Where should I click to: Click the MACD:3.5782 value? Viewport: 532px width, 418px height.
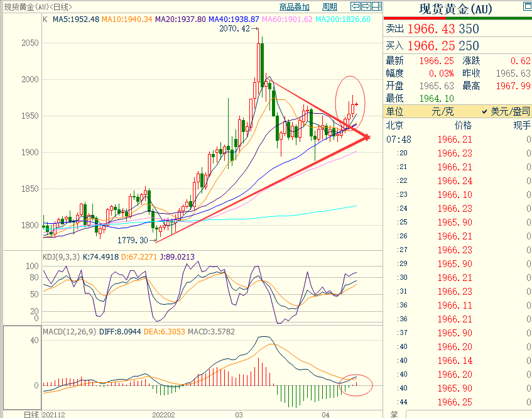[x=212, y=332]
